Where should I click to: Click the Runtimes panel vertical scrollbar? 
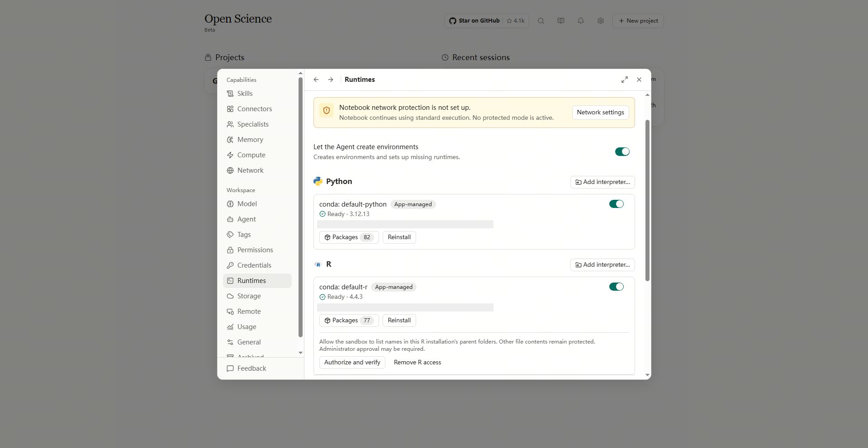648,200
